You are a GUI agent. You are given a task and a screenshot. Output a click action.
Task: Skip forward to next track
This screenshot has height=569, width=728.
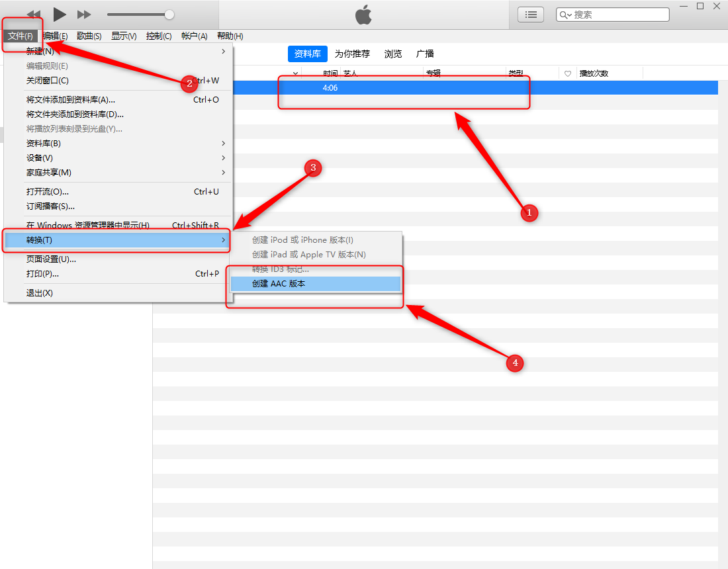[84, 15]
